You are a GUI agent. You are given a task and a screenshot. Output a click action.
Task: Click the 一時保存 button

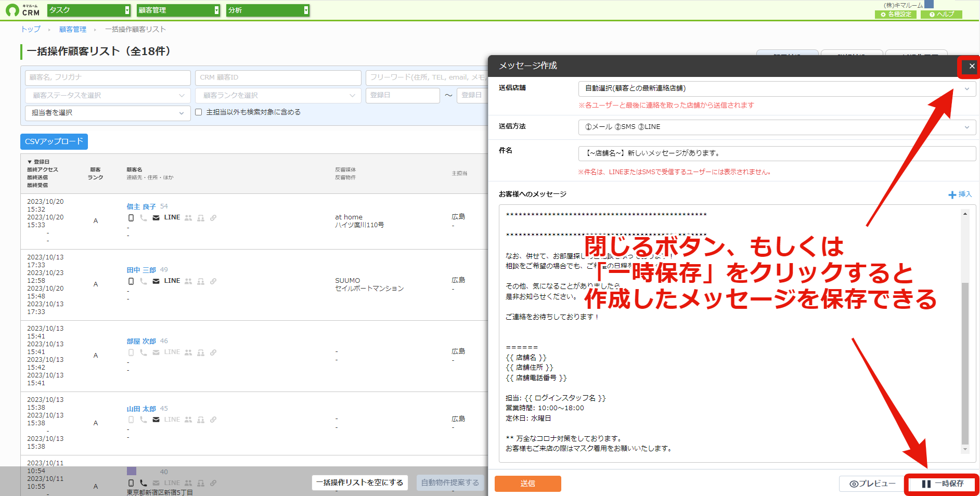tap(942, 484)
